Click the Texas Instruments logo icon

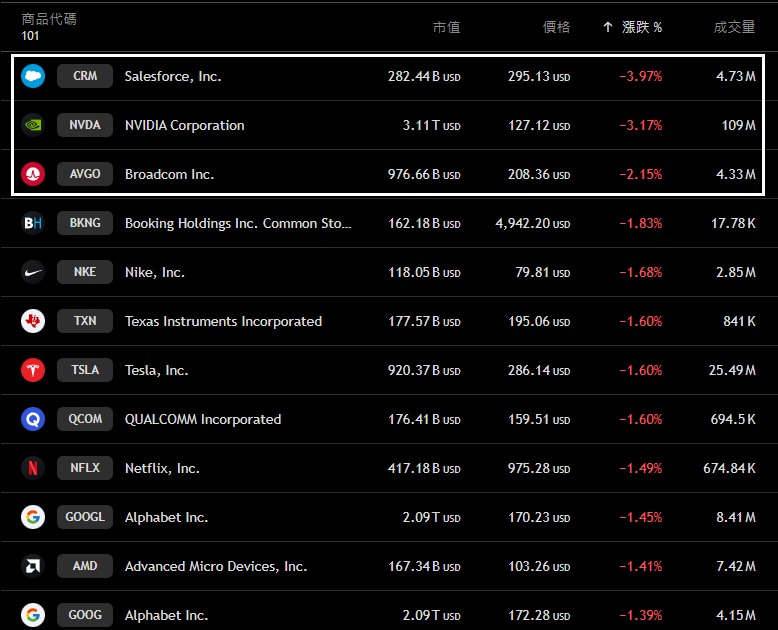33,321
